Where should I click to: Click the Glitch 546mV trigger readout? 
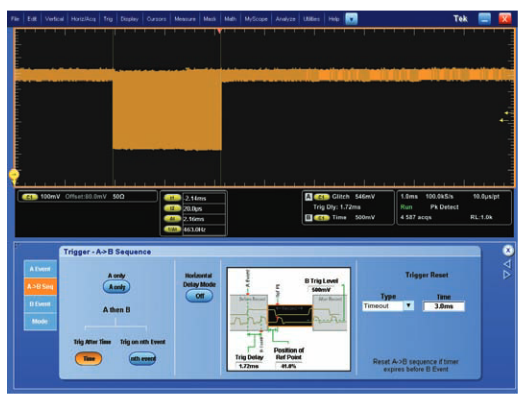353,197
